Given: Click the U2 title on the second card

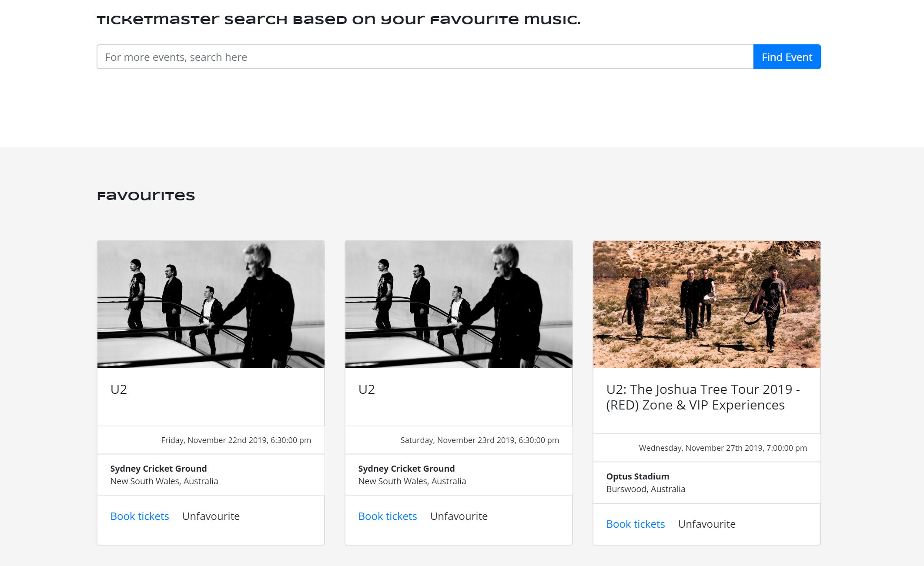Looking at the screenshot, I should tap(367, 389).
